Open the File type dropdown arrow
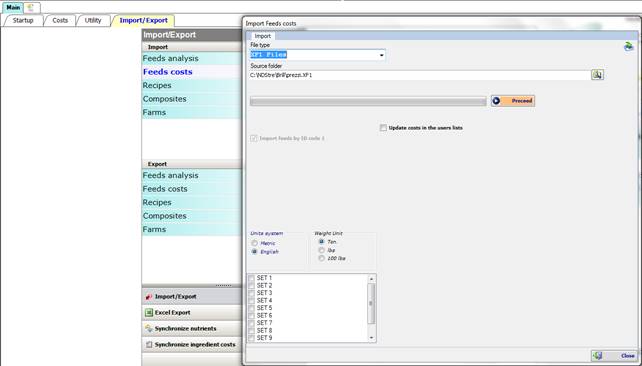 (381, 55)
